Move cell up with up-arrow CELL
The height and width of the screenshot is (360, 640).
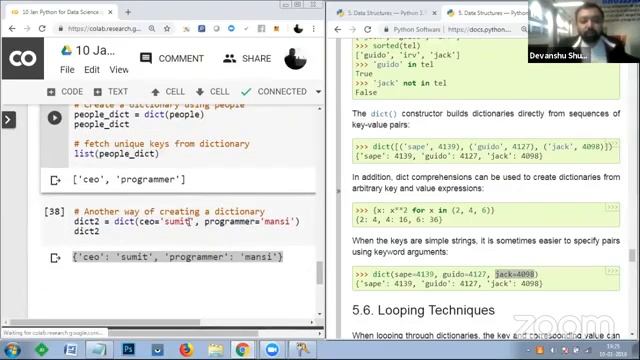click(x=168, y=92)
